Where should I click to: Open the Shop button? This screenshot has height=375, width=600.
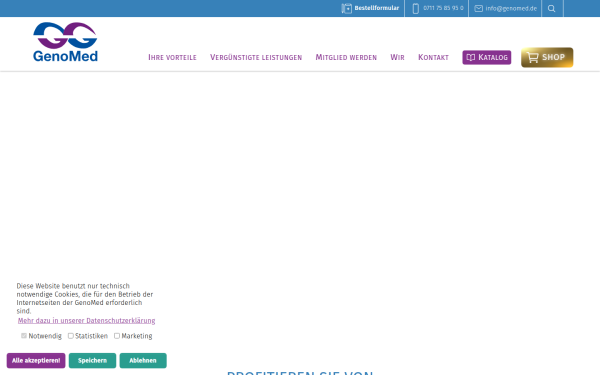[547, 57]
